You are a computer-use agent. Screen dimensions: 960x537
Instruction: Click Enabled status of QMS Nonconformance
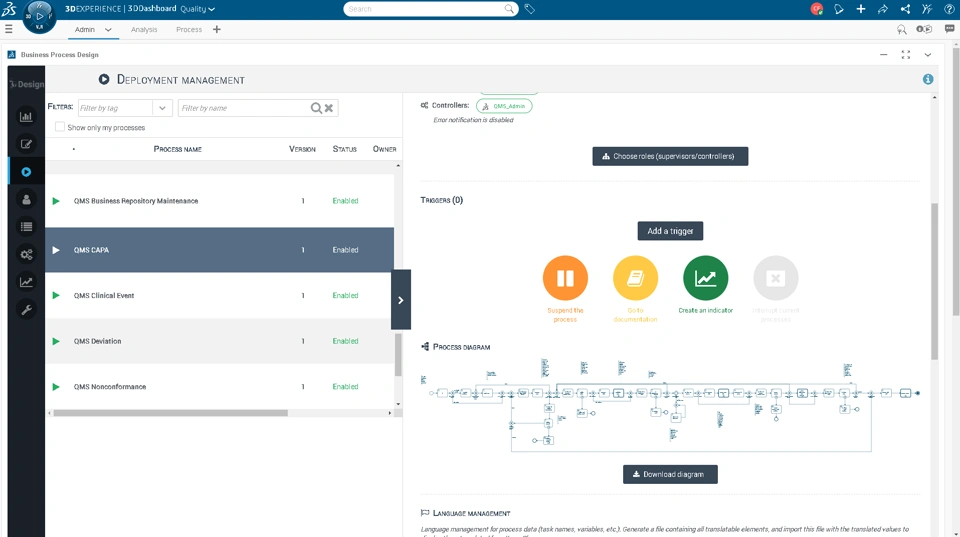point(345,386)
